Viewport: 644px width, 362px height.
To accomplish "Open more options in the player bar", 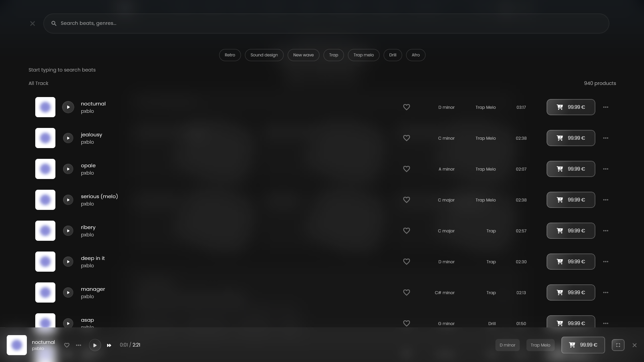I will tap(79, 345).
